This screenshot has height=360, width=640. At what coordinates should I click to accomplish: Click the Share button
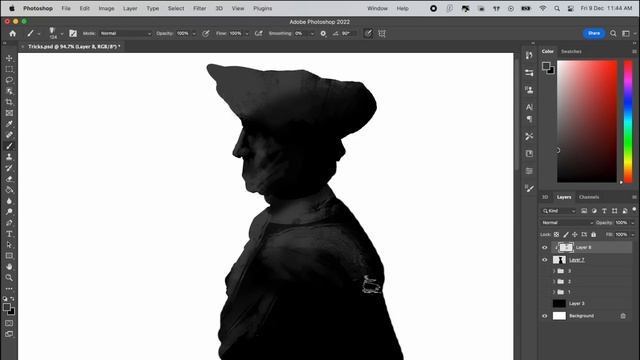594,33
